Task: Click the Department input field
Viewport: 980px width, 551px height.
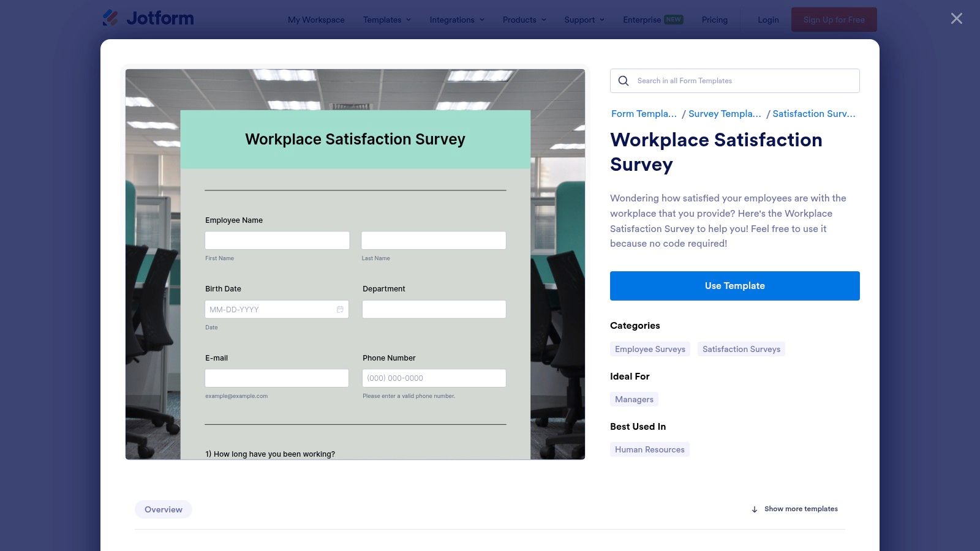Action: click(434, 309)
